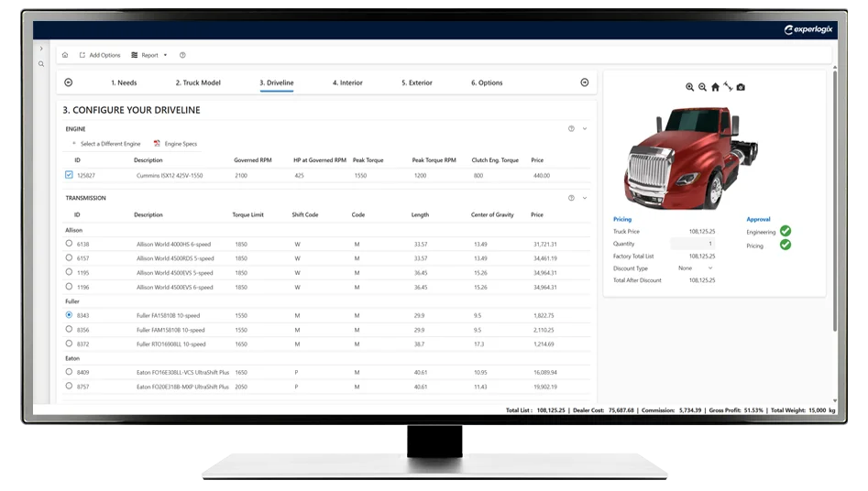Click the Pricing section heading
868x491 pixels.
click(622, 219)
